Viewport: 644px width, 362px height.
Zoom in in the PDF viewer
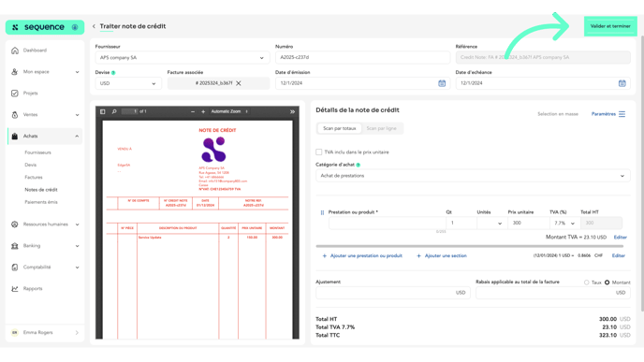point(203,111)
